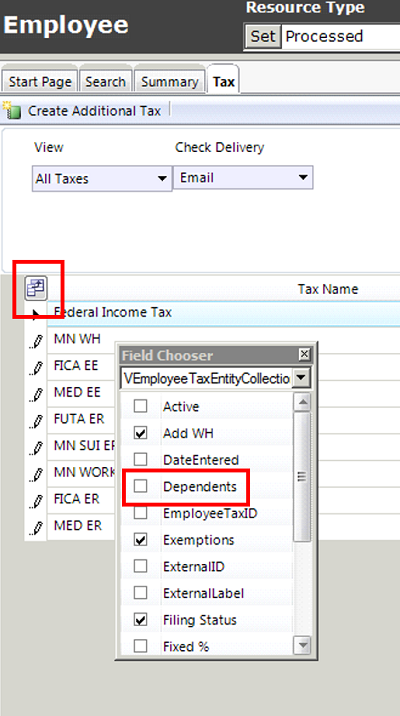Click the pencil edit icon for MED ER
This screenshot has height=716, width=400.
(37, 527)
